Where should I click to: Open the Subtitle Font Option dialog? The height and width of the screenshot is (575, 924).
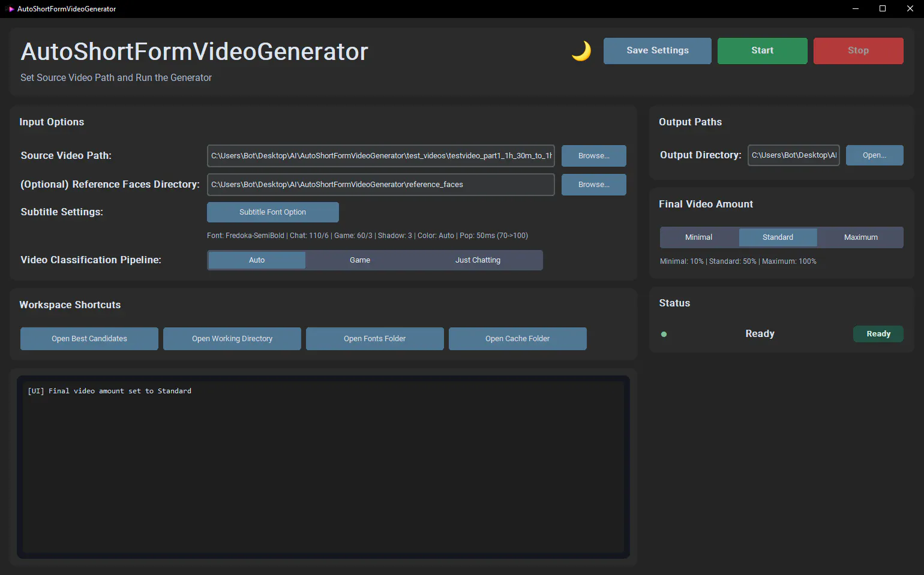(273, 212)
